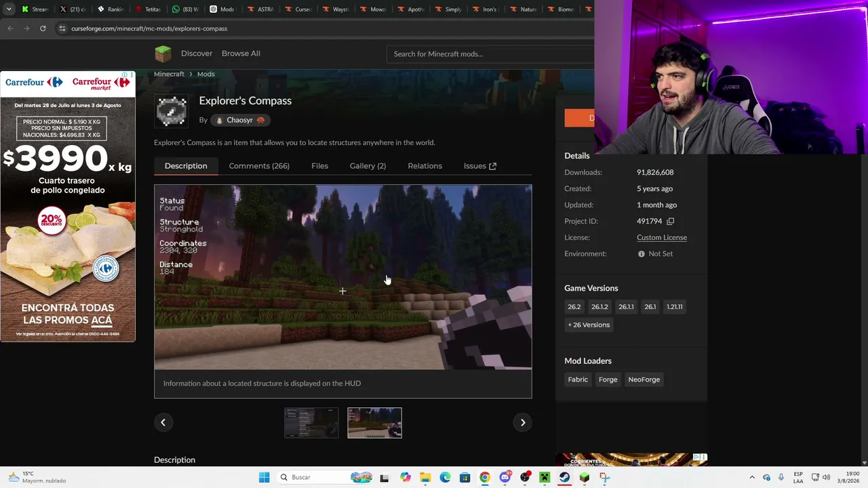Click the orange Download button
The width and height of the screenshot is (868, 488).
pyautogui.click(x=580, y=118)
